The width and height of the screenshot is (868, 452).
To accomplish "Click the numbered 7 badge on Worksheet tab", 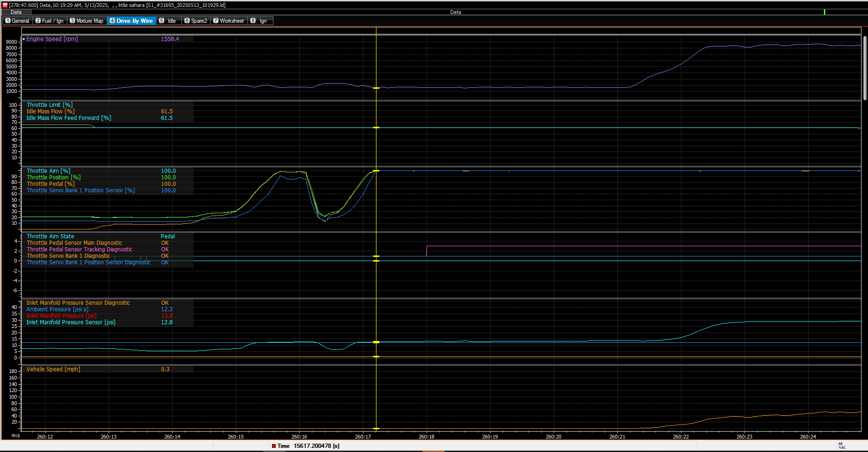I will tap(215, 20).
